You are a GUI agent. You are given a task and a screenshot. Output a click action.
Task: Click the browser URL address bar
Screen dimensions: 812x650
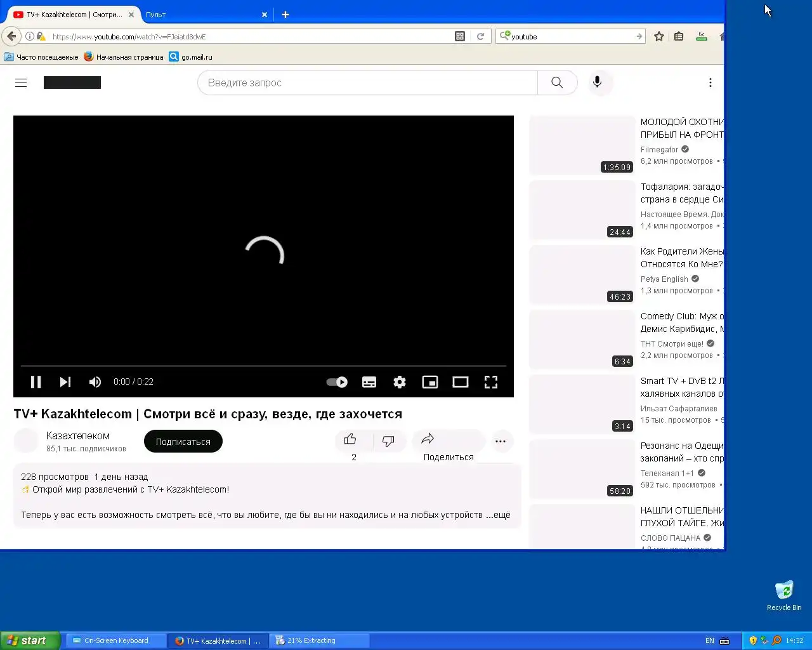[247, 37]
